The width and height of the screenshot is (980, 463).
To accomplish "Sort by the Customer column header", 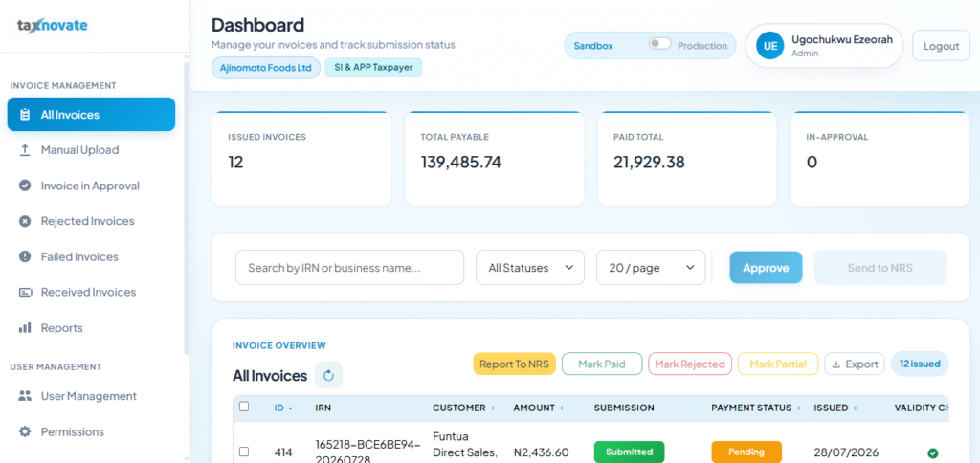I will click(x=463, y=408).
